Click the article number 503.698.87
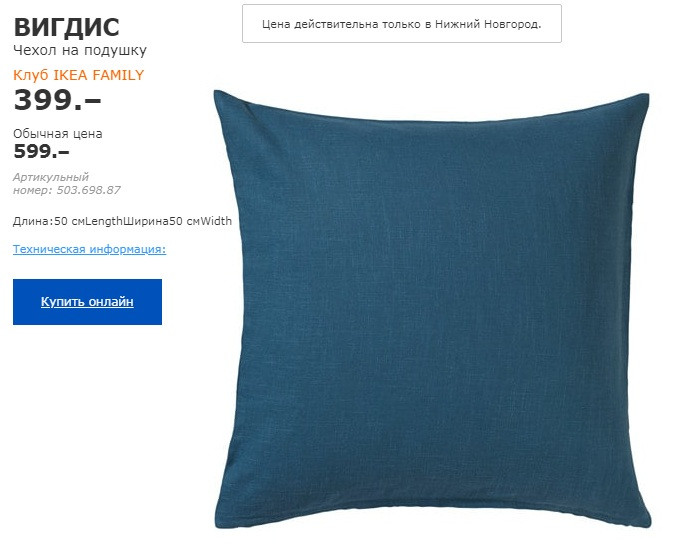This screenshot has width=692, height=547. tap(88, 190)
